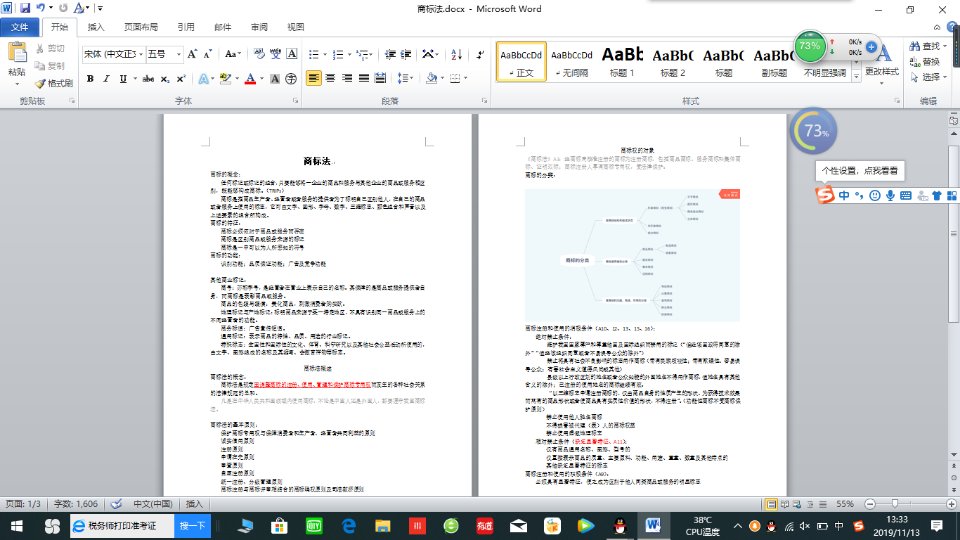
Task: Click the Shrink Font icon
Action: pyautogui.click(x=208, y=54)
